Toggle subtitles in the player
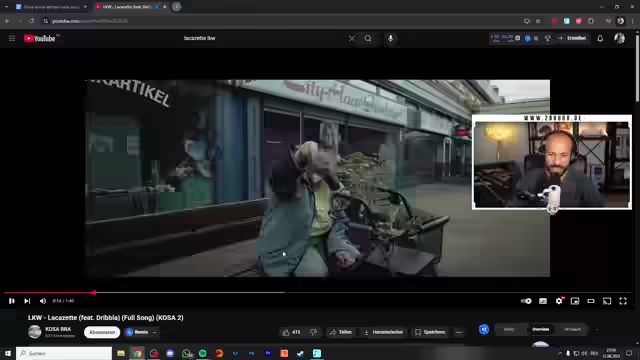The width and height of the screenshot is (640, 360). point(543,301)
